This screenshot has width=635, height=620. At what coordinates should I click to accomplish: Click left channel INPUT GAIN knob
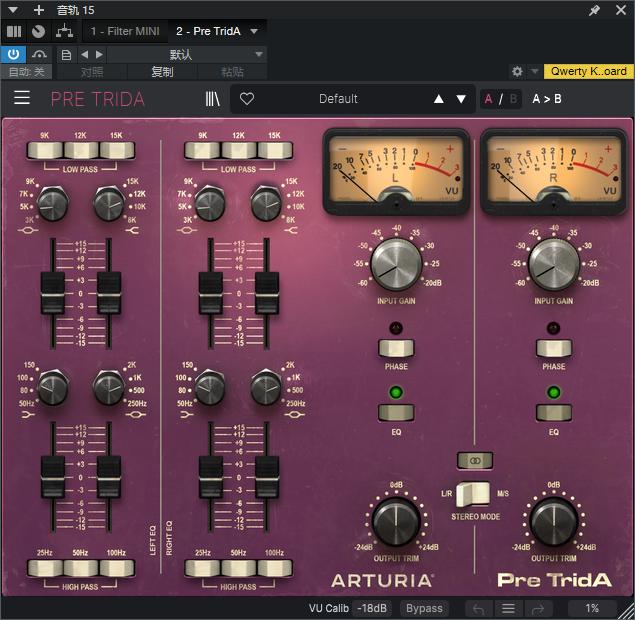coord(396,264)
